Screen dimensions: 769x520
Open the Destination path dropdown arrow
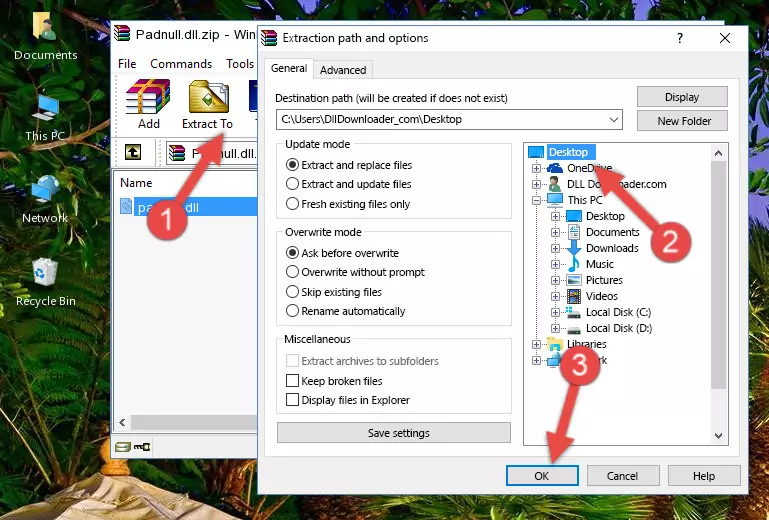(614, 120)
